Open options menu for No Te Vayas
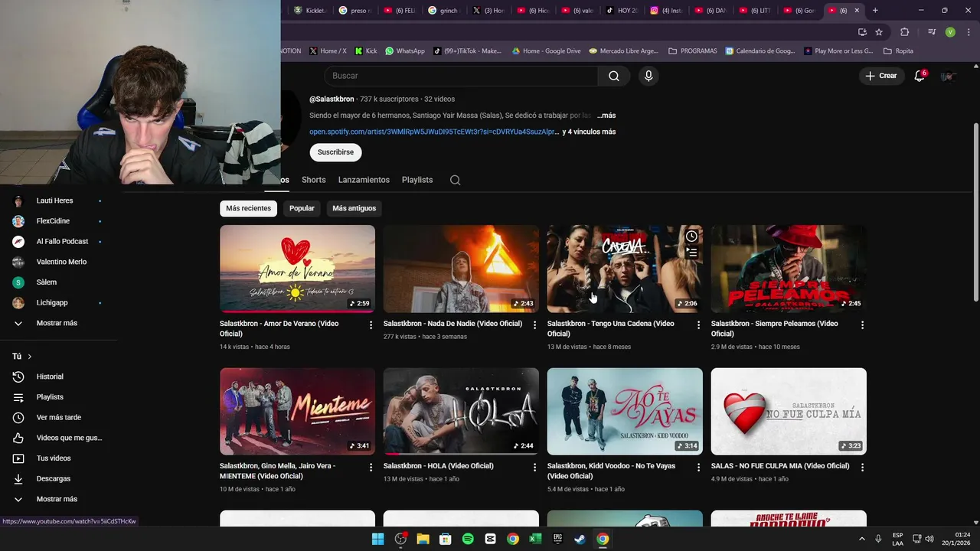The image size is (980, 551). 698,468
